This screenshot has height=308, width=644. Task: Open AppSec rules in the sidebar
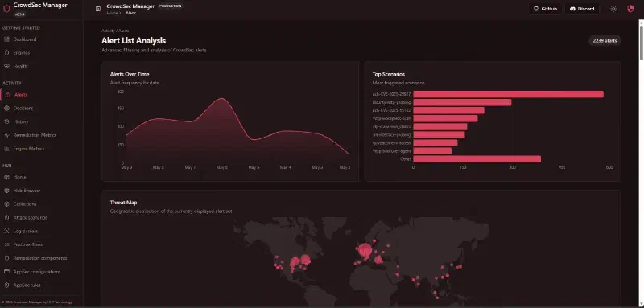(x=27, y=285)
